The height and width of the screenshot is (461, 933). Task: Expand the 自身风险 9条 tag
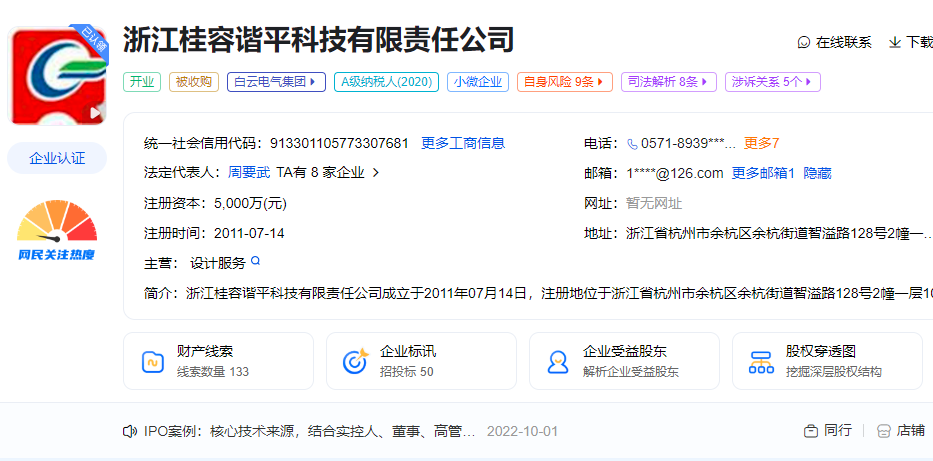point(565,82)
